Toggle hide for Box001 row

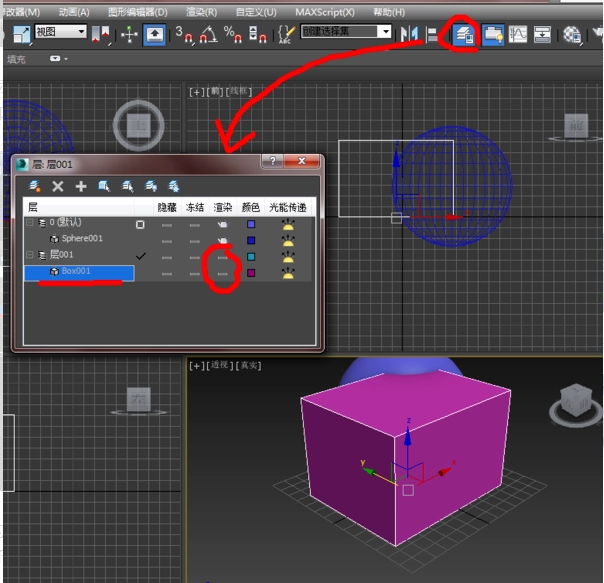point(167,274)
